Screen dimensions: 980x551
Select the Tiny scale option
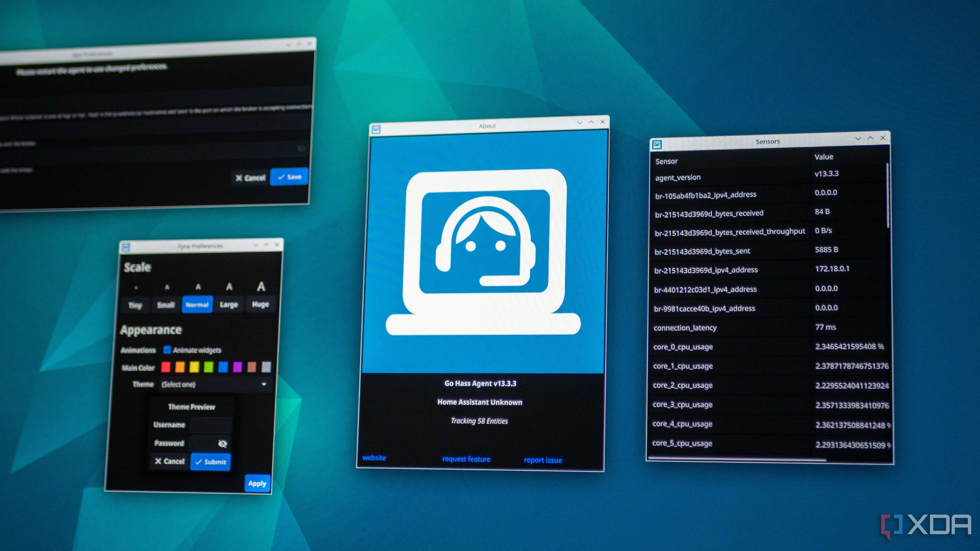tap(135, 305)
